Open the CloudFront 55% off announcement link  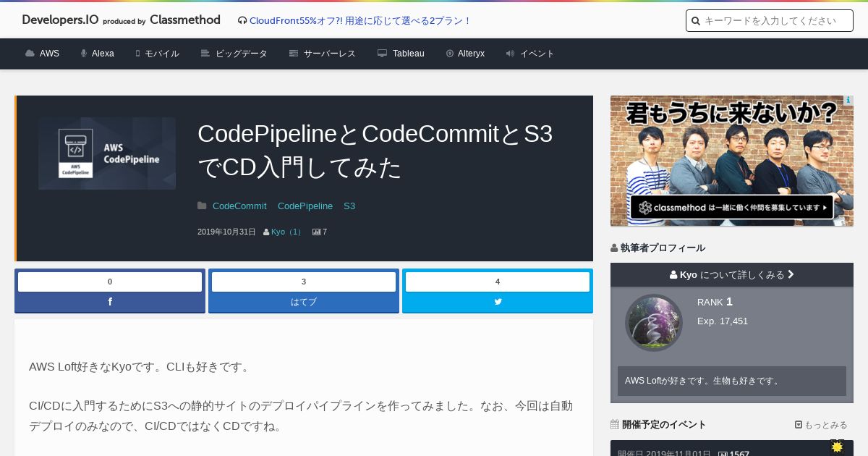(360, 21)
